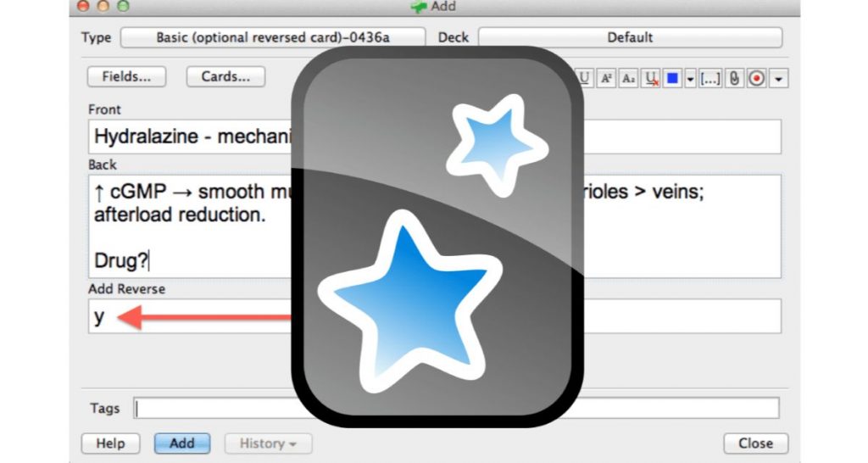Open the Fields... dialog

(x=126, y=76)
